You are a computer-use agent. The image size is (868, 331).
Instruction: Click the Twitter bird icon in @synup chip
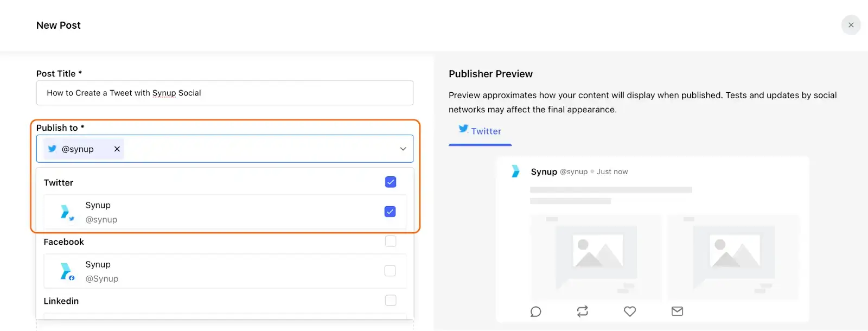click(x=52, y=149)
